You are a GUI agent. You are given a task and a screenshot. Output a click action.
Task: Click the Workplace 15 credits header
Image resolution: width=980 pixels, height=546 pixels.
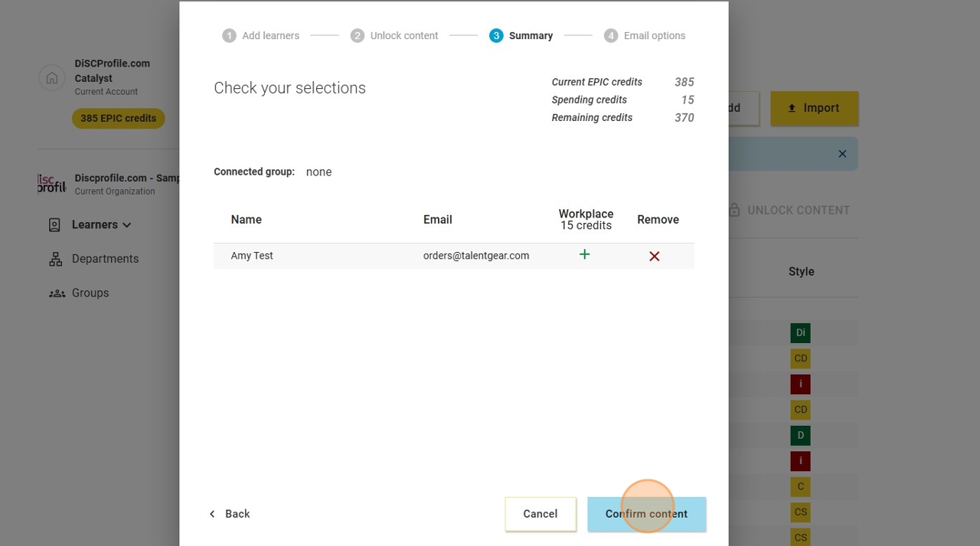point(586,220)
